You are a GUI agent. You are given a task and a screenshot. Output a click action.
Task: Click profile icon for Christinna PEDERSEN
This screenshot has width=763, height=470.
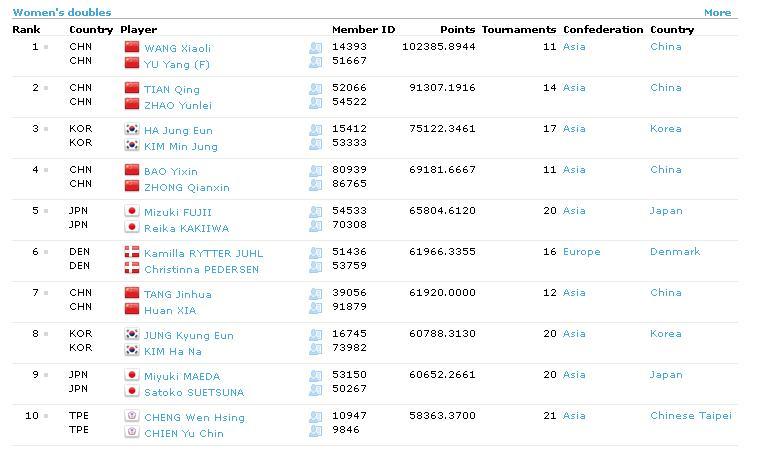(315, 267)
